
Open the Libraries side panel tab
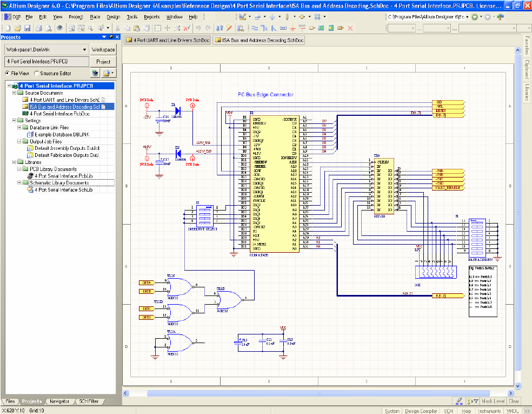tap(527, 91)
